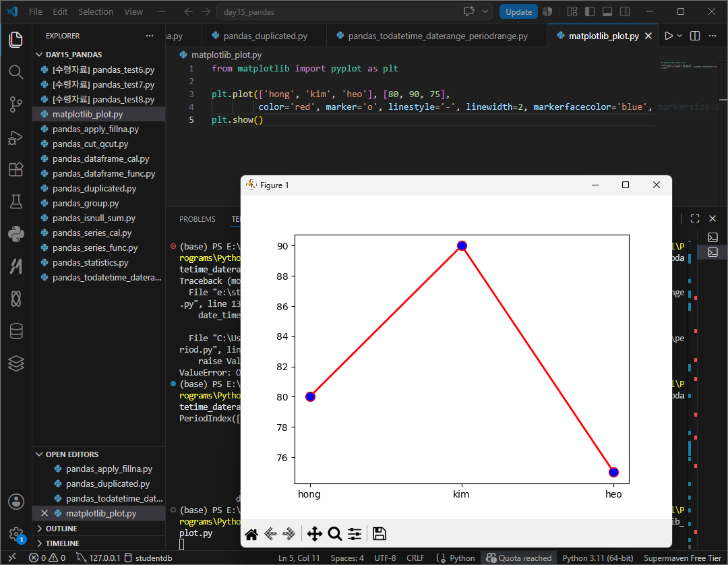
Task: Split the editor to the right
Action: click(x=695, y=36)
